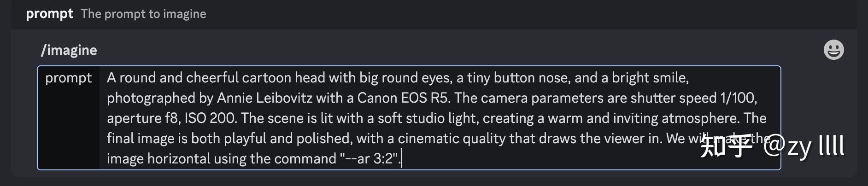Open the emoji picker smiley icon

833,50
